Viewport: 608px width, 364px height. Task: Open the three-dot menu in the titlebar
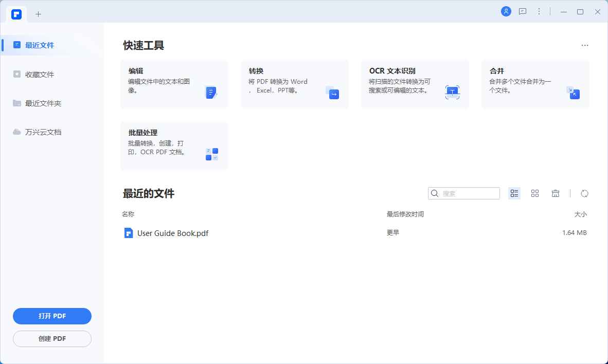click(539, 11)
